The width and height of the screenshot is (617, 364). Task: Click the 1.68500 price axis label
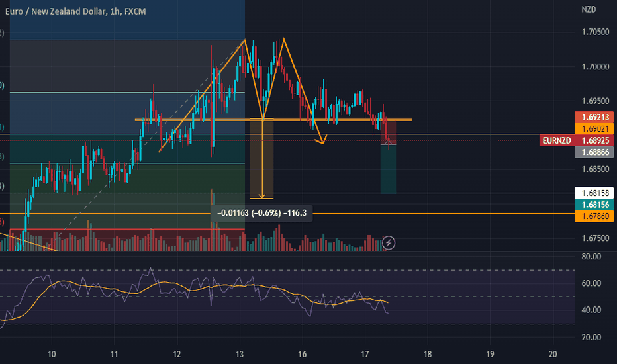595,169
